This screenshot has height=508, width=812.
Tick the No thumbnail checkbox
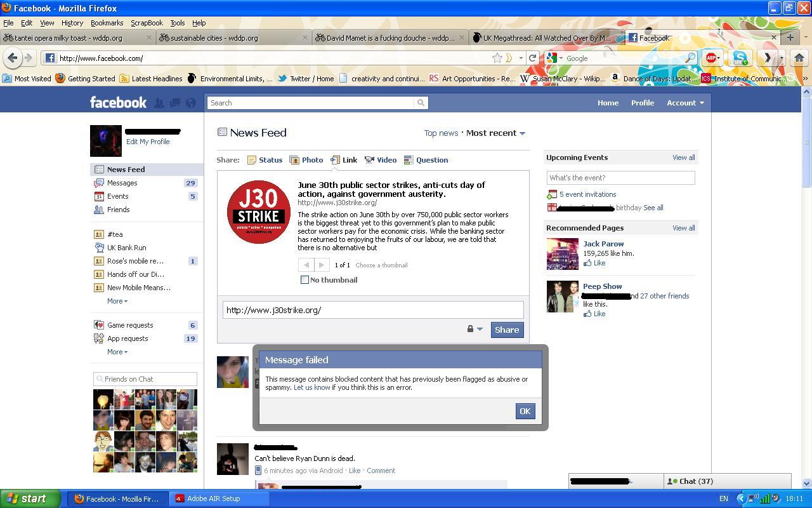304,280
